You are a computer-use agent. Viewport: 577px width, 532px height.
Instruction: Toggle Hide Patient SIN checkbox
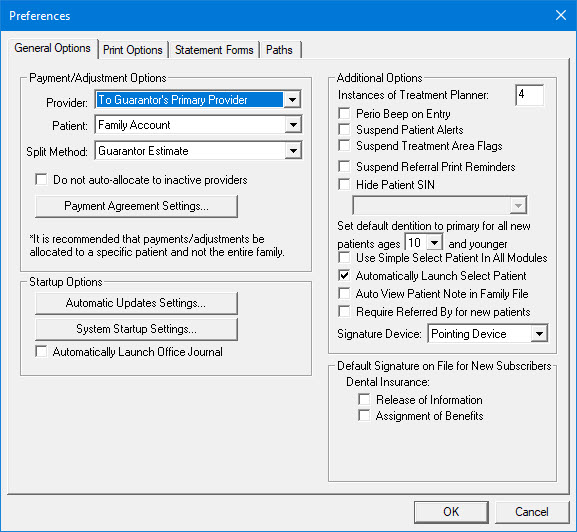point(344,184)
